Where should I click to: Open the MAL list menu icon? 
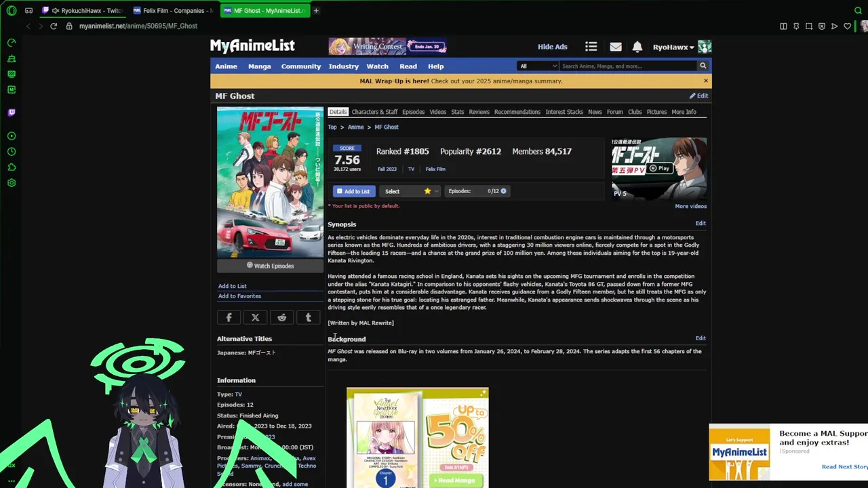[x=591, y=47]
